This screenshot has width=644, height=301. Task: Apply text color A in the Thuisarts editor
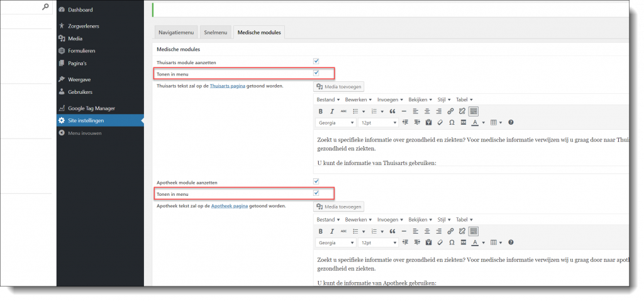click(x=475, y=123)
